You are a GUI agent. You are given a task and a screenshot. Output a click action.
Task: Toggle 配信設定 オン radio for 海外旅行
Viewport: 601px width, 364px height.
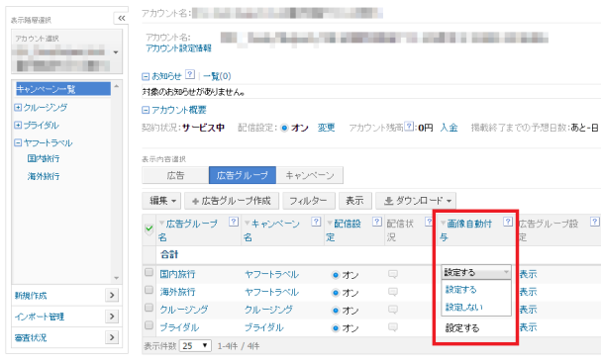[x=336, y=293]
